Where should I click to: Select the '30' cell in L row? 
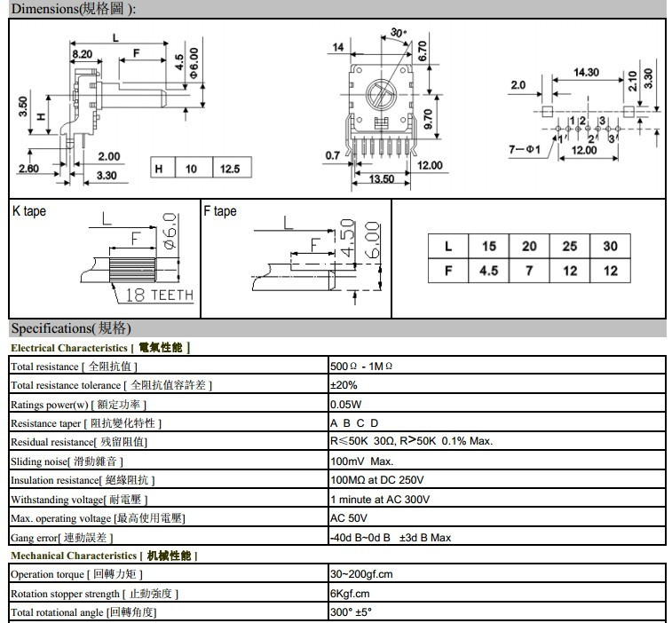tap(610, 246)
